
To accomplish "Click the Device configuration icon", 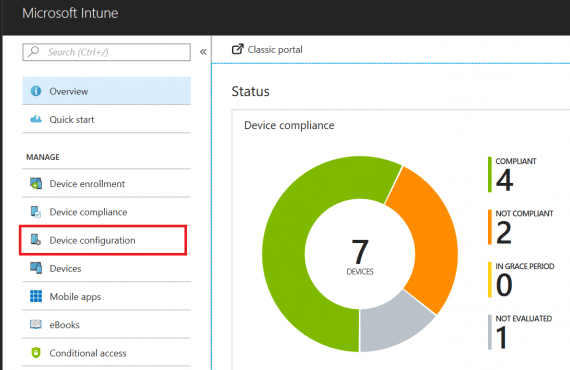I will tap(36, 240).
